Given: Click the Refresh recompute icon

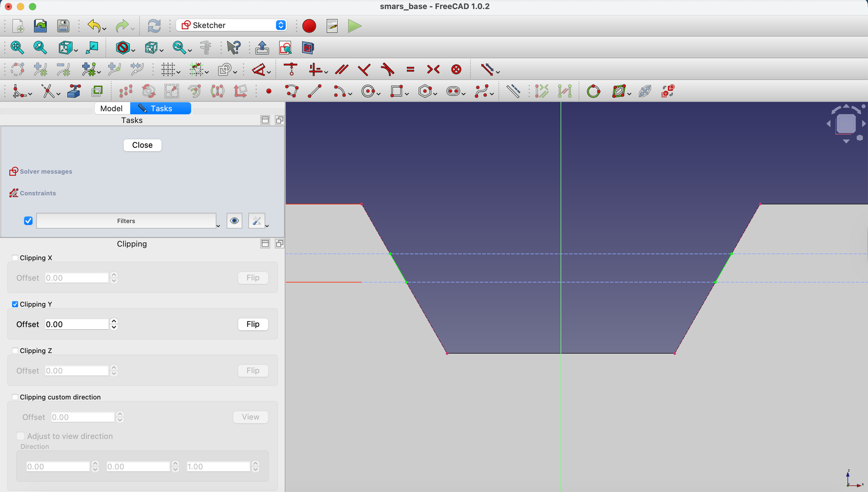Looking at the screenshot, I should tap(154, 26).
